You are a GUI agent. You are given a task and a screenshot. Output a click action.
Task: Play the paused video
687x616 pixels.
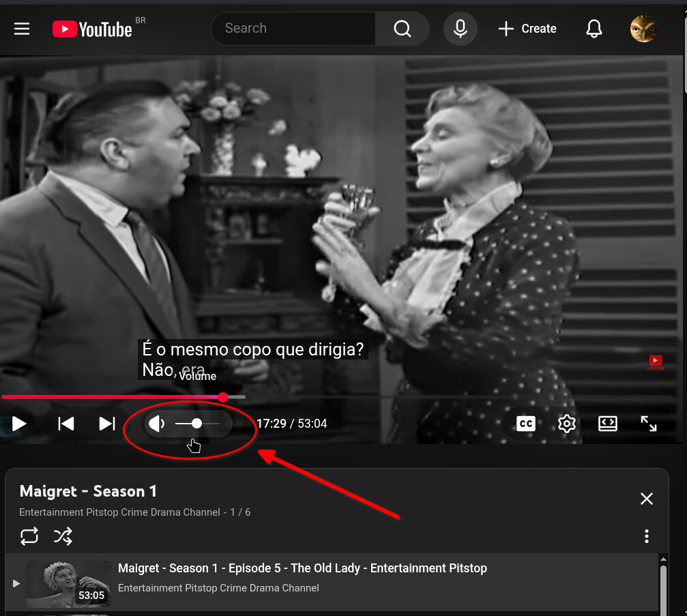[x=19, y=424]
